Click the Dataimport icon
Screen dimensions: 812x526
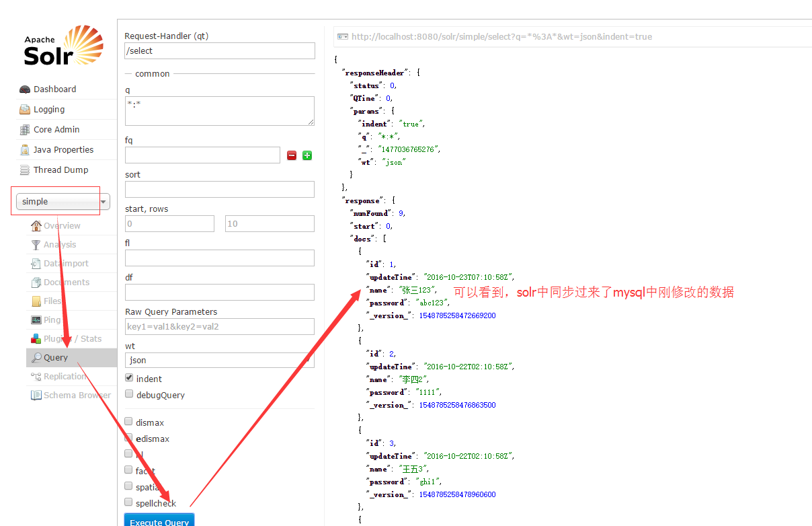click(36, 263)
